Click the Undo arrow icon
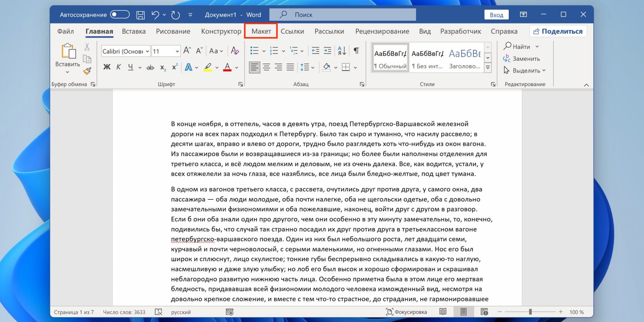 pos(155,15)
